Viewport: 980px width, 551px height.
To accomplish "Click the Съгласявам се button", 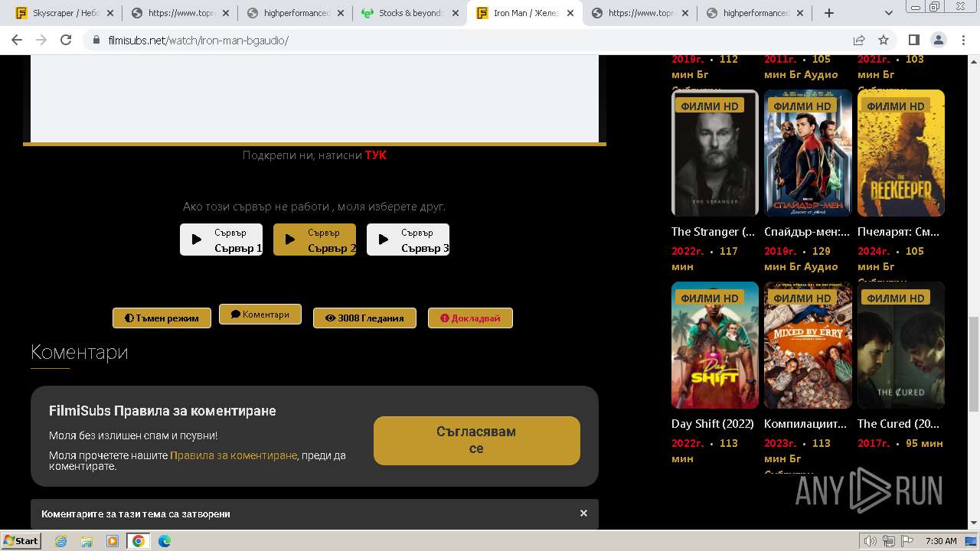I will pos(476,440).
